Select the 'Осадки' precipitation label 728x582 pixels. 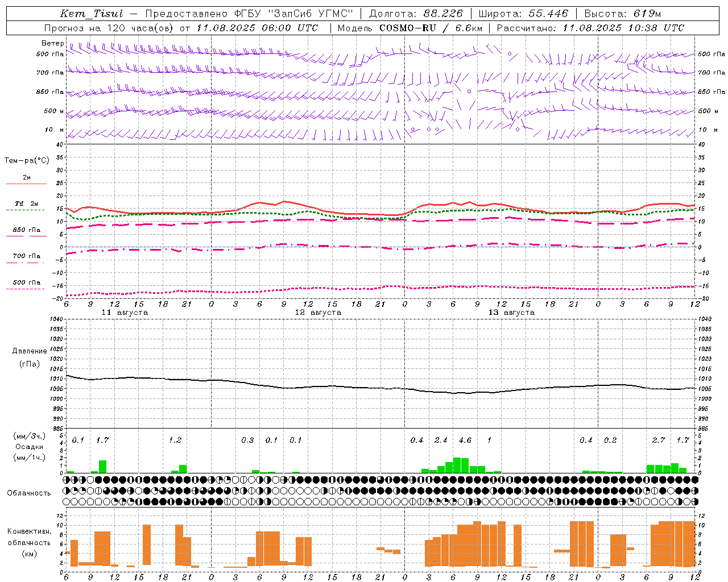tap(30, 447)
